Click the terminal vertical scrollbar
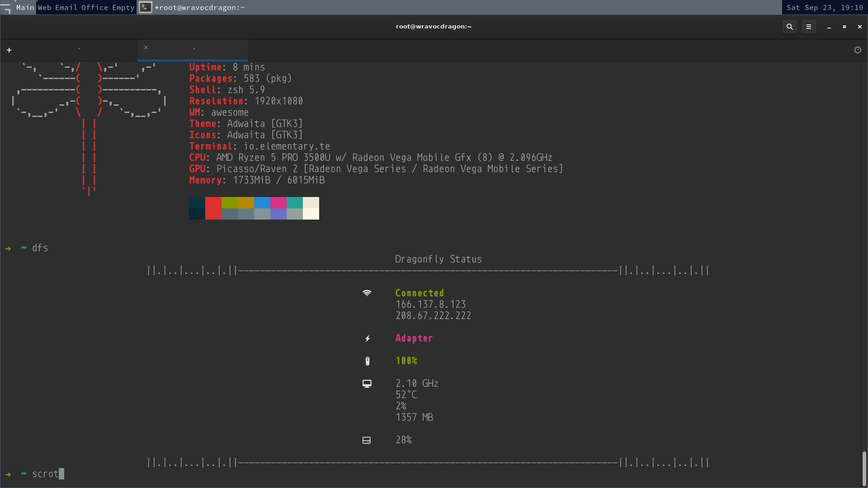The width and height of the screenshot is (868, 488). 864,468
